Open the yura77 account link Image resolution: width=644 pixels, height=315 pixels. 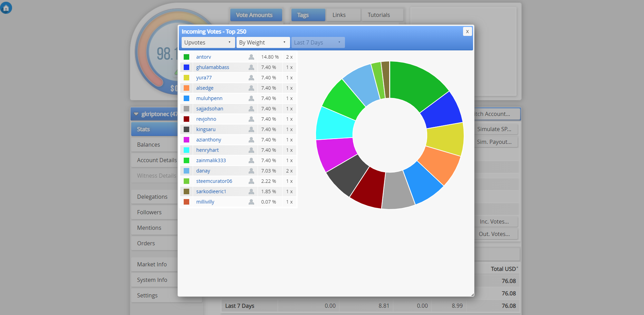pos(204,78)
